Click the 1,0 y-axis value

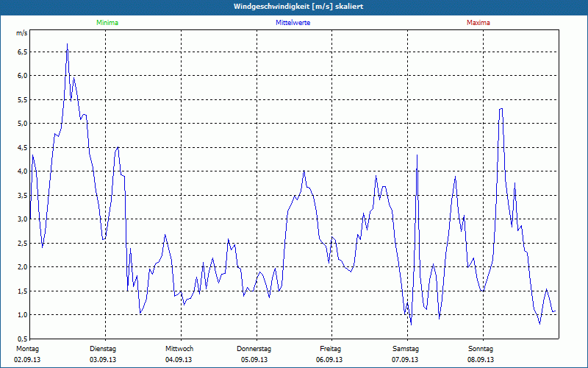tap(23, 315)
